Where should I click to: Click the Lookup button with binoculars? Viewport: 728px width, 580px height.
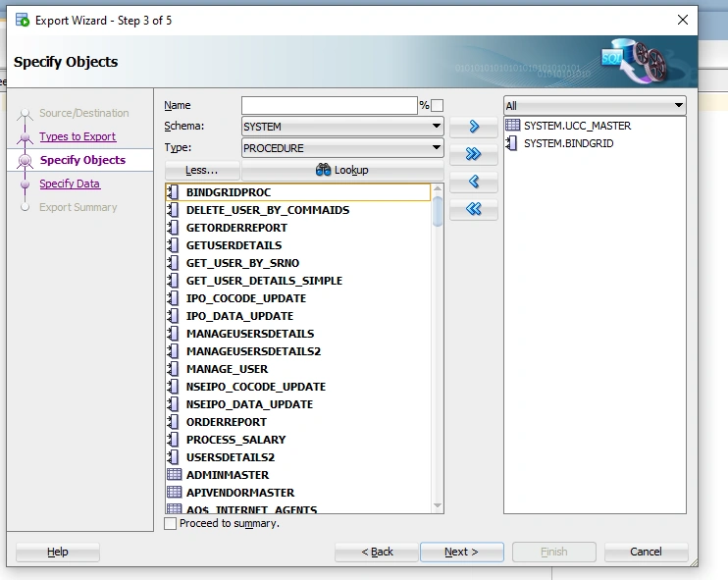pos(342,171)
